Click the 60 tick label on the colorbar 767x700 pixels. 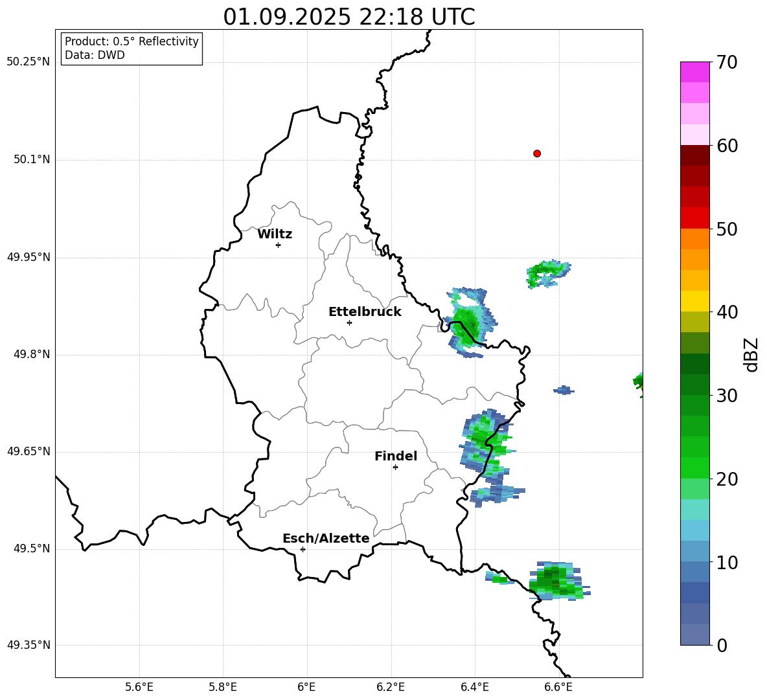[727, 146]
